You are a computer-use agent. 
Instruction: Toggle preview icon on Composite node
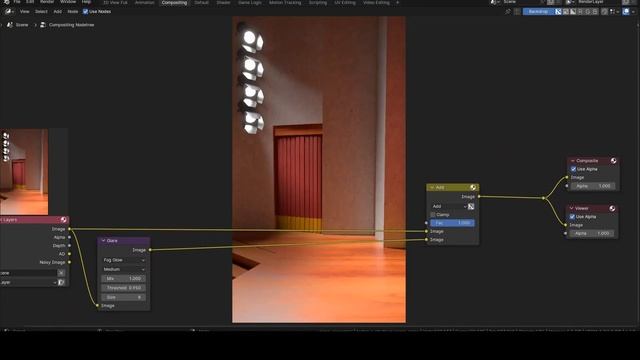click(x=613, y=161)
